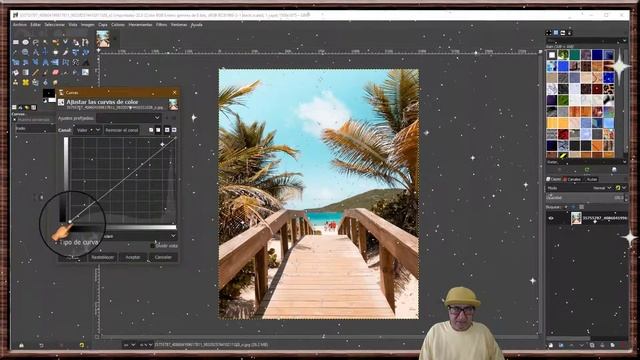Adjust the layer Opacidad slider
Image resolution: width=640 pixels, height=360 pixels.
[x=585, y=198]
